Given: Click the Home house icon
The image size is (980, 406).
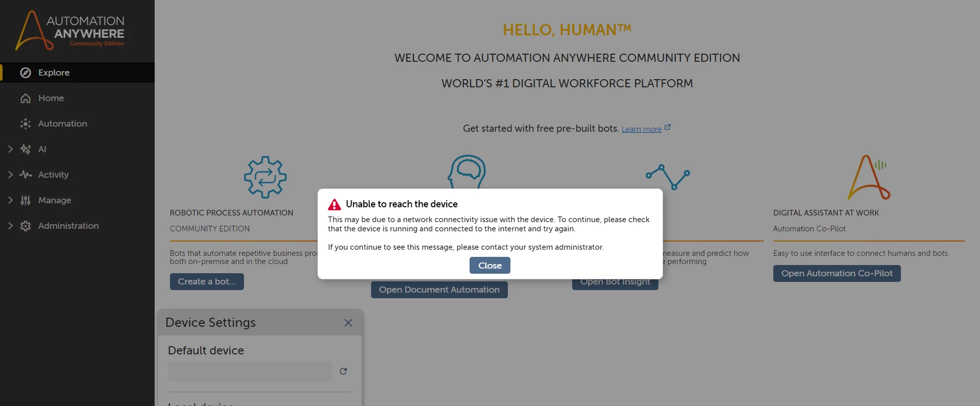Looking at the screenshot, I should (x=26, y=98).
